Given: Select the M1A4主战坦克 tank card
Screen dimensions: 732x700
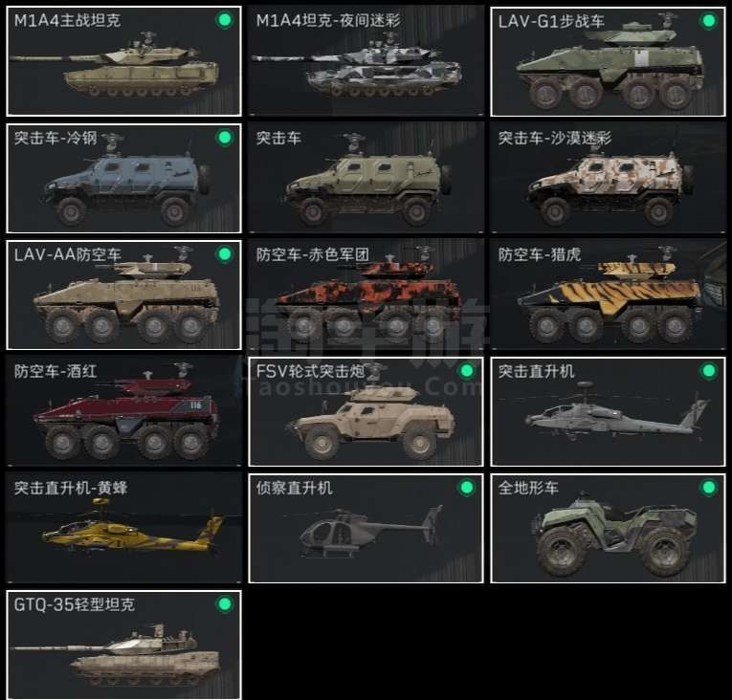Looking at the screenshot, I should tap(123, 61).
